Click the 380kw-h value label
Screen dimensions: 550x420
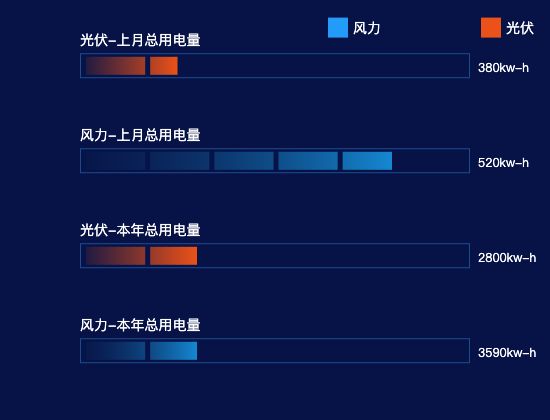point(503,68)
